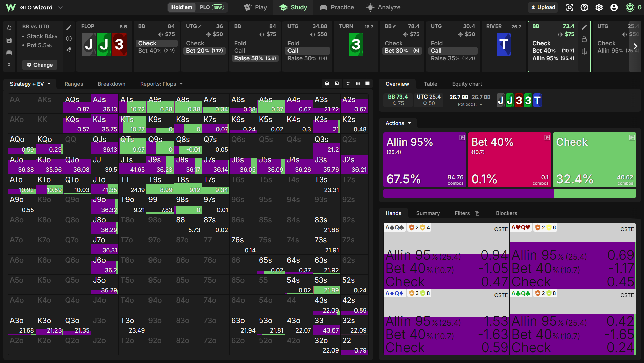
Task: Click the pencil edit icon beside BB vs UTG
Action: point(69,28)
